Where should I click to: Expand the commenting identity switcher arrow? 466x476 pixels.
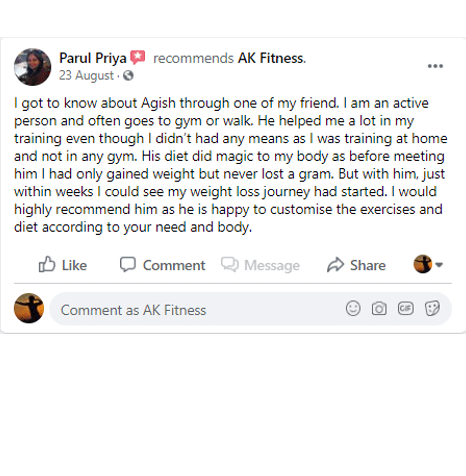(439, 265)
